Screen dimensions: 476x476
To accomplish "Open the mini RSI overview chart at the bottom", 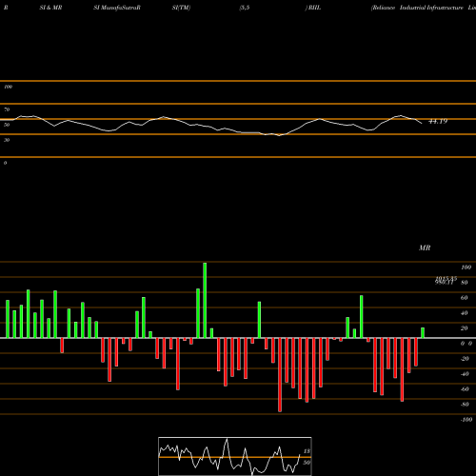I will (235, 456).
